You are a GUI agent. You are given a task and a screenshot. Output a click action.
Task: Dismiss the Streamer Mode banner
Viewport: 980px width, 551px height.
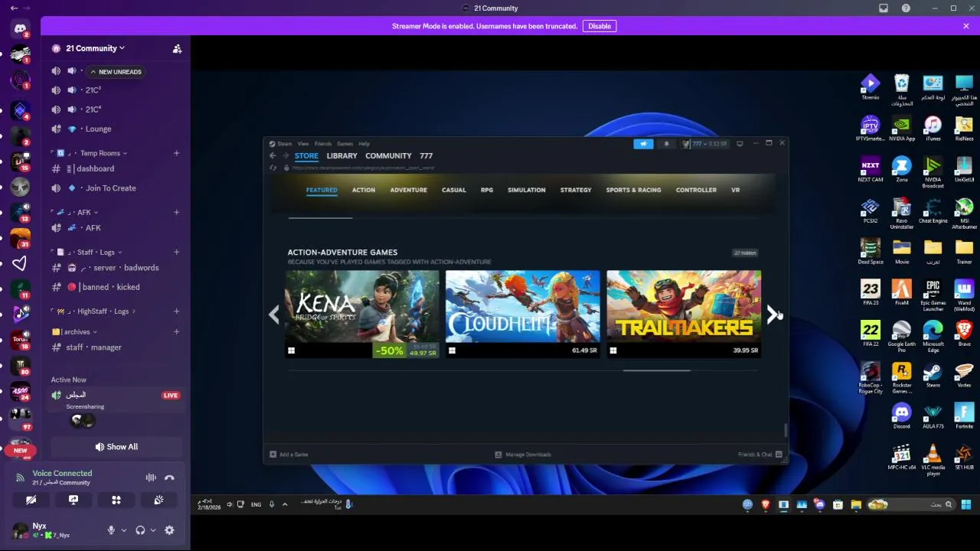point(966,26)
